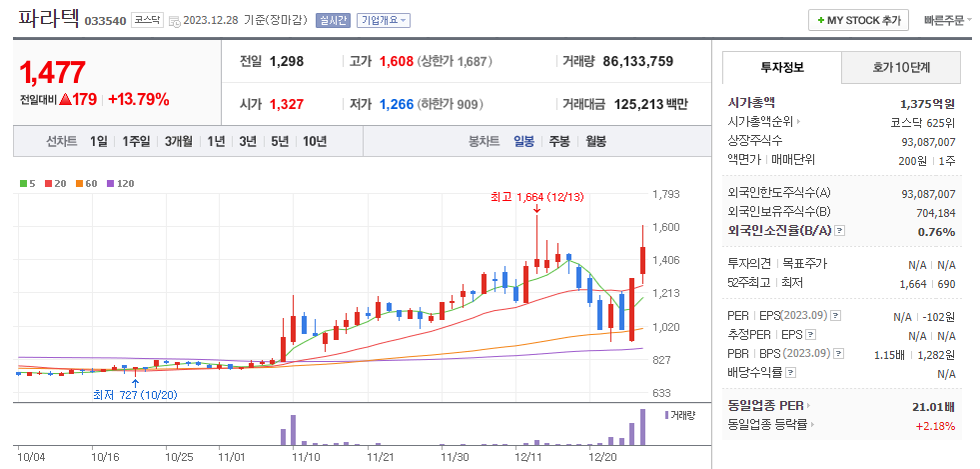The width and height of the screenshot is (980, 469).
Task: Open the 기업개요 dropdown
Action: [384, 21]
